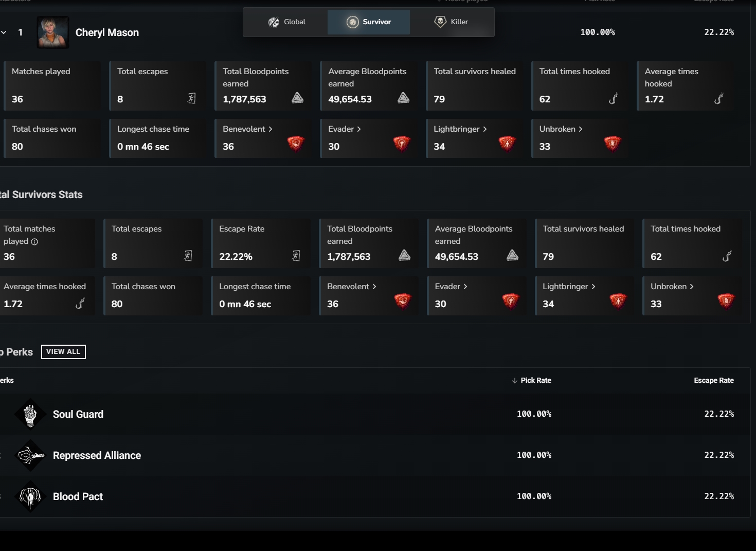Click Benevolent emblem in Cheryl Mason's stats
The height and width of the screenshot is (551, 756).
(x=296, y=143)
